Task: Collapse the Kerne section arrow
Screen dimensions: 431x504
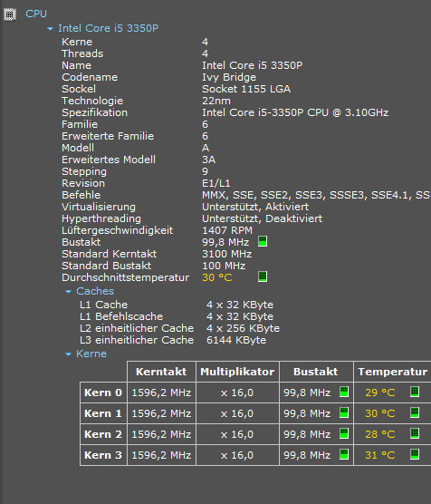Action: [x=68, y=354]
